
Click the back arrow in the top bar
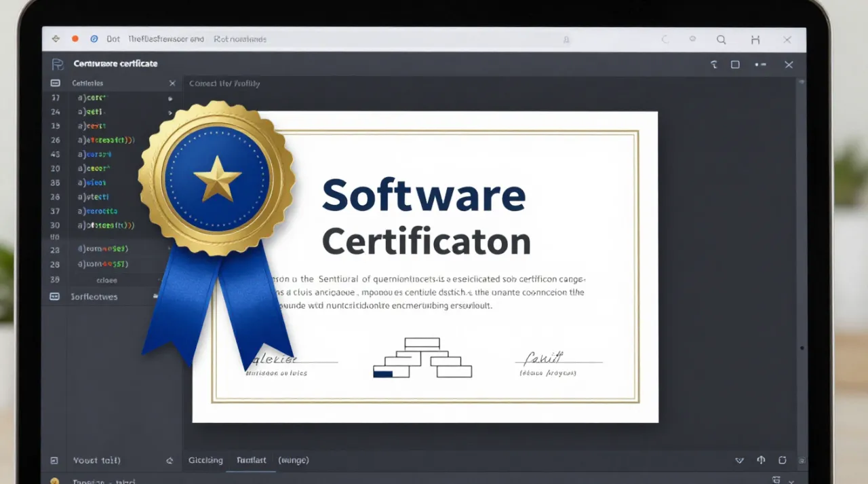pos(56,39)
